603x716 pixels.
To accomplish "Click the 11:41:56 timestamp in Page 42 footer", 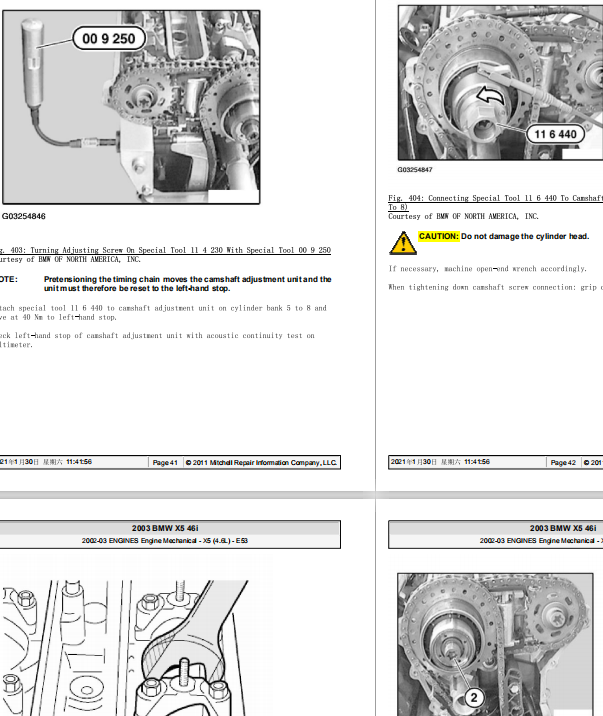I will click(477, 462).
